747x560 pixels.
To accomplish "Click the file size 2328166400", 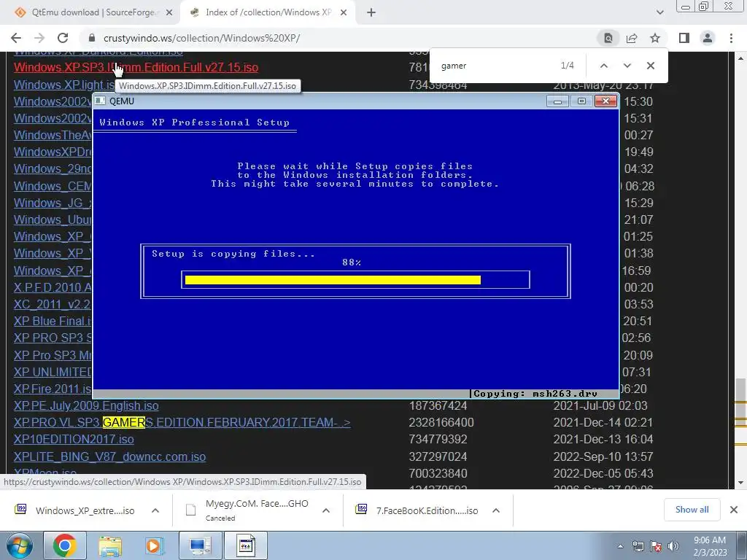I will point(441,422).
